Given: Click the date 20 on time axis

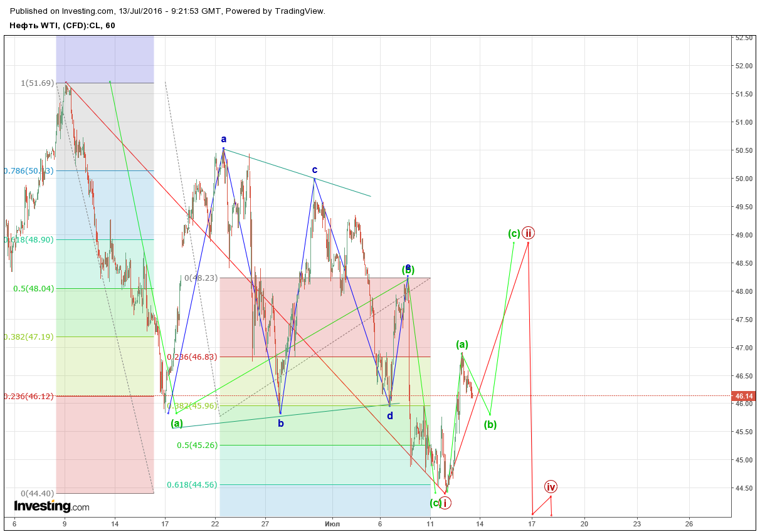Looking at the screenshot, I should pyautogui.click(x=584, y=523).
